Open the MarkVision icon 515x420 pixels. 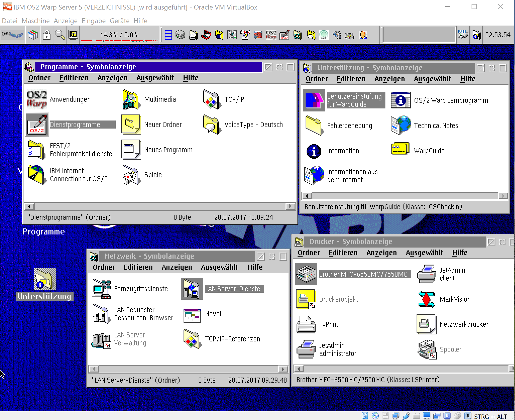426,299
